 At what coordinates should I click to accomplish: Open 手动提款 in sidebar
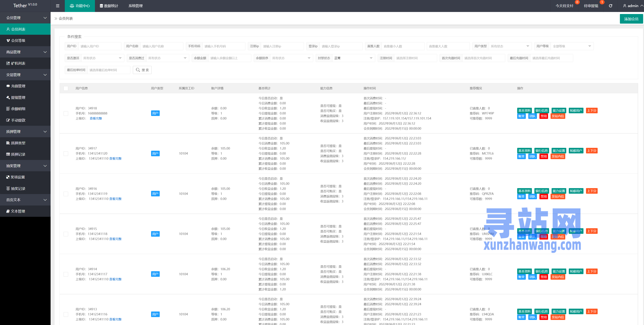pyautogui.click(x=25, y=120)
